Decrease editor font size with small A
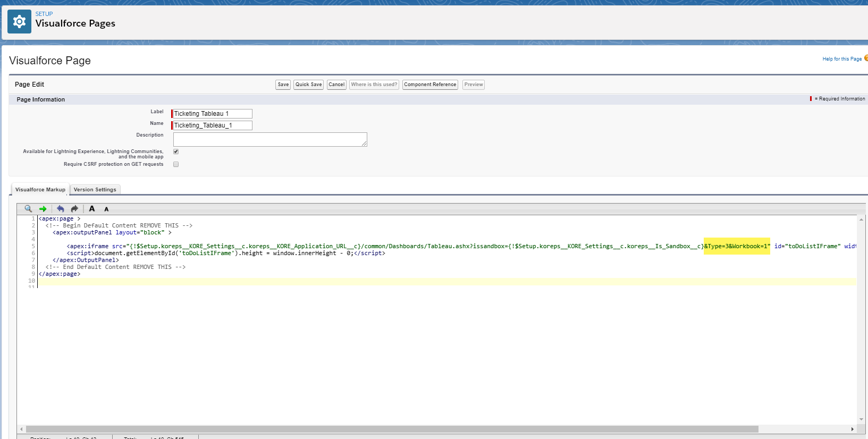This screenshot has height=439, width=868. 106,209
